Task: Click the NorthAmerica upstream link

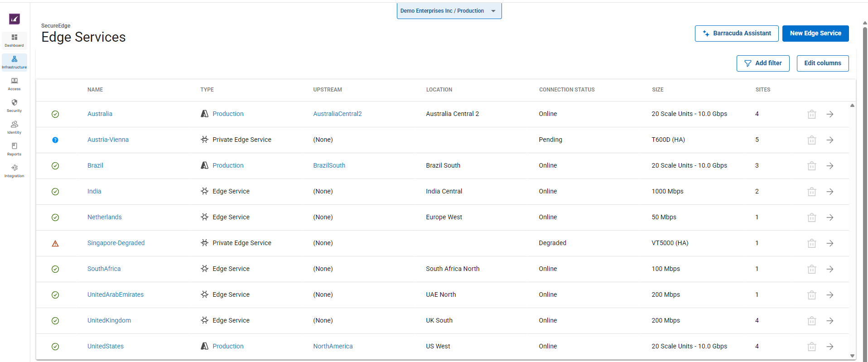Action: (x=333, y=346)
